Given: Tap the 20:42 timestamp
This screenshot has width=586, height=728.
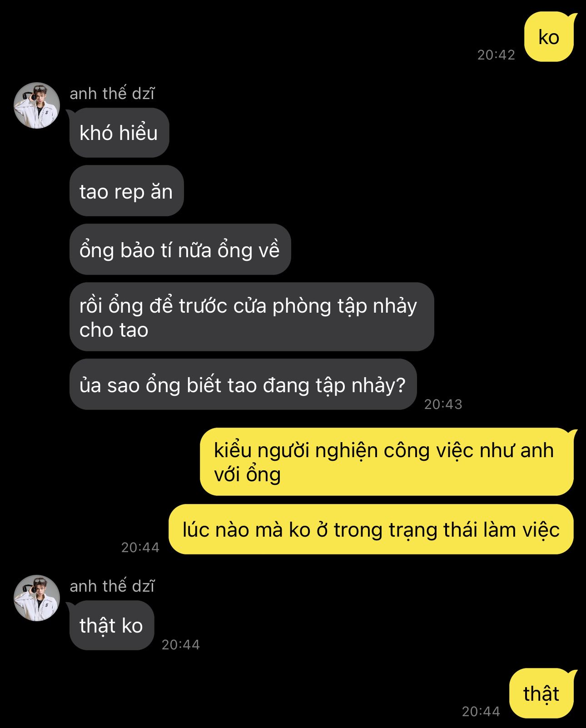Looking at the screenshot, I should [496, 55].
